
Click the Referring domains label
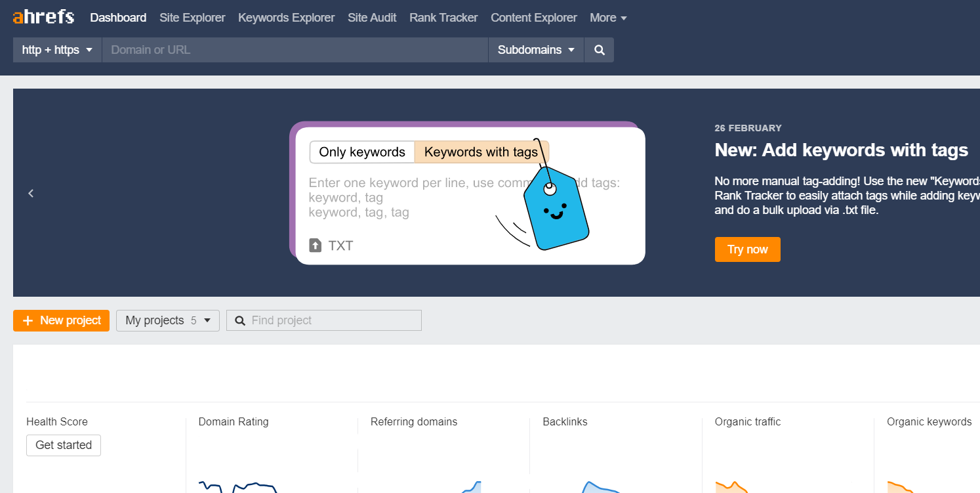pyautogui.click(x=414, y=421)
